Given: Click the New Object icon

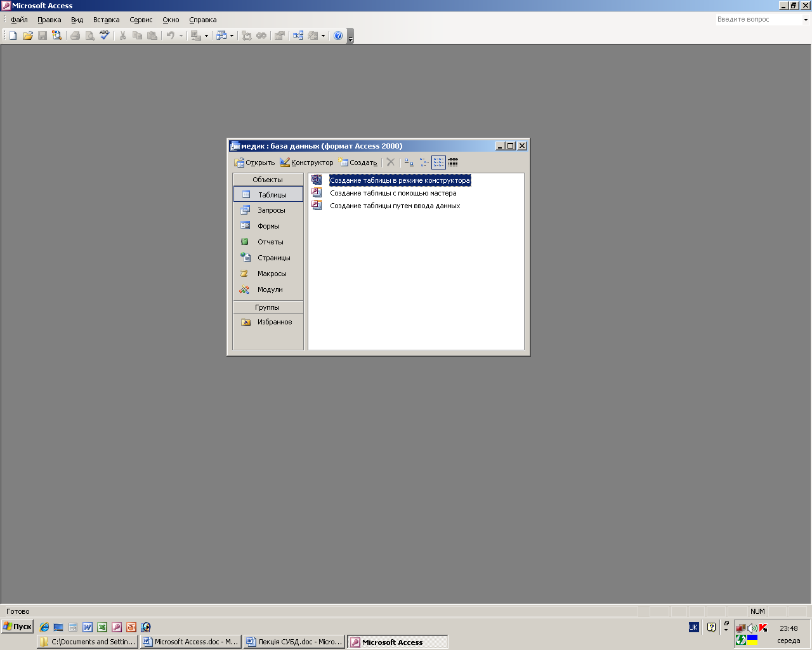Looking at the screenshot, I should click(313, 36).
